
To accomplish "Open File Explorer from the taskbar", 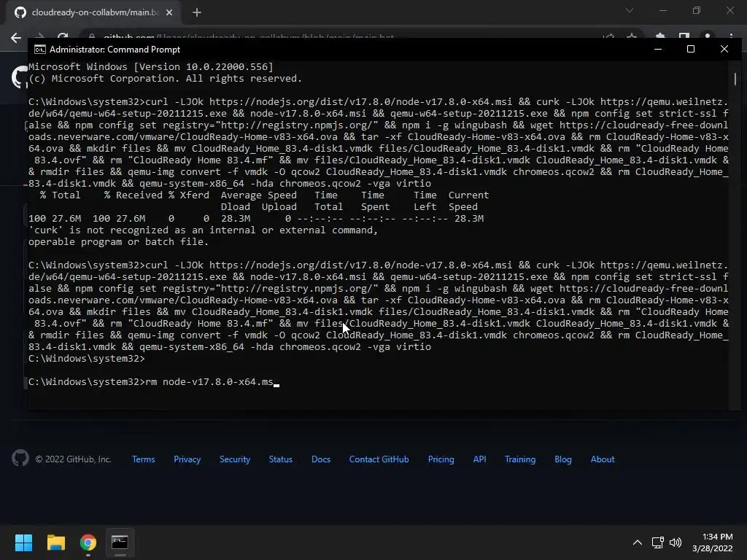I will [55, 542].
